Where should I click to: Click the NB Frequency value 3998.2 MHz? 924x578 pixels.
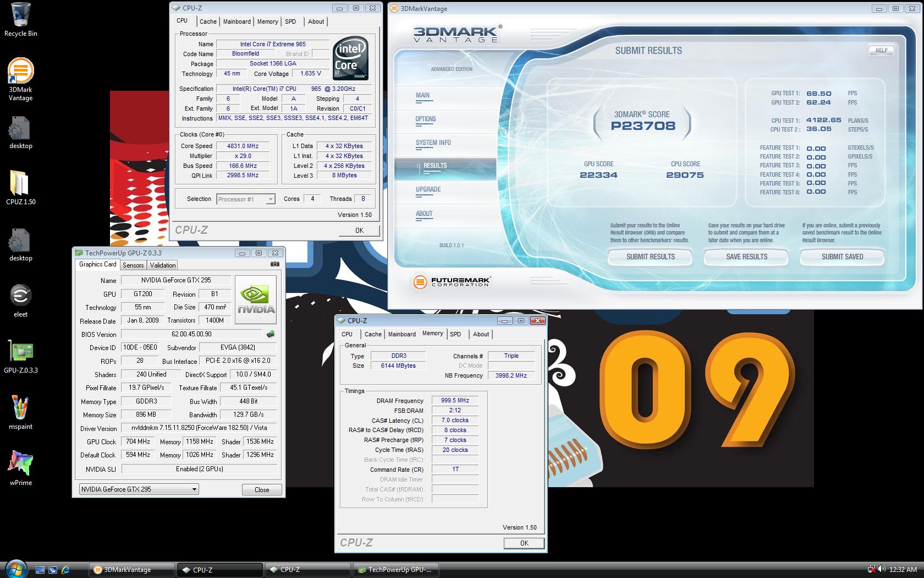click(x=511, y=375)
